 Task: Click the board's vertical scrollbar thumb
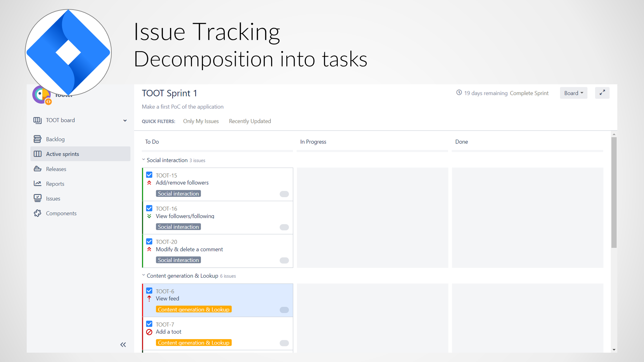[614, 192]
